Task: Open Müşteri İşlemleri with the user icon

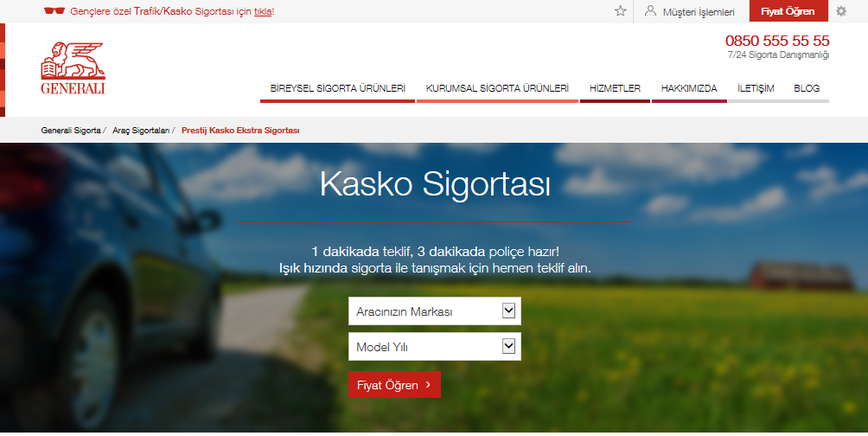Action: pyautogui.click(x=650, y=11)
